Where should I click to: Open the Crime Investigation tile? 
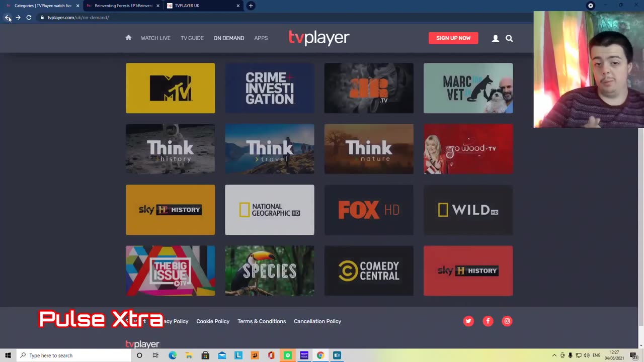tap(270, 88)
